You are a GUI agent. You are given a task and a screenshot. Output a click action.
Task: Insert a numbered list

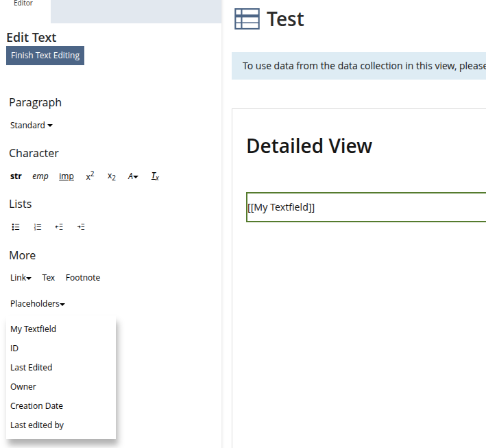tap(38, 227)
